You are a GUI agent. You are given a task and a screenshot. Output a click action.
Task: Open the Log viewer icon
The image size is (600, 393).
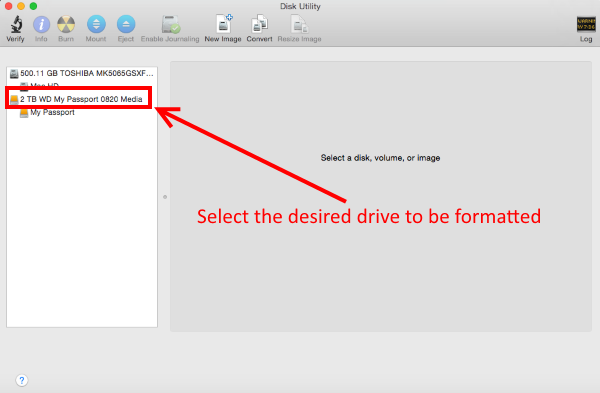586,24
